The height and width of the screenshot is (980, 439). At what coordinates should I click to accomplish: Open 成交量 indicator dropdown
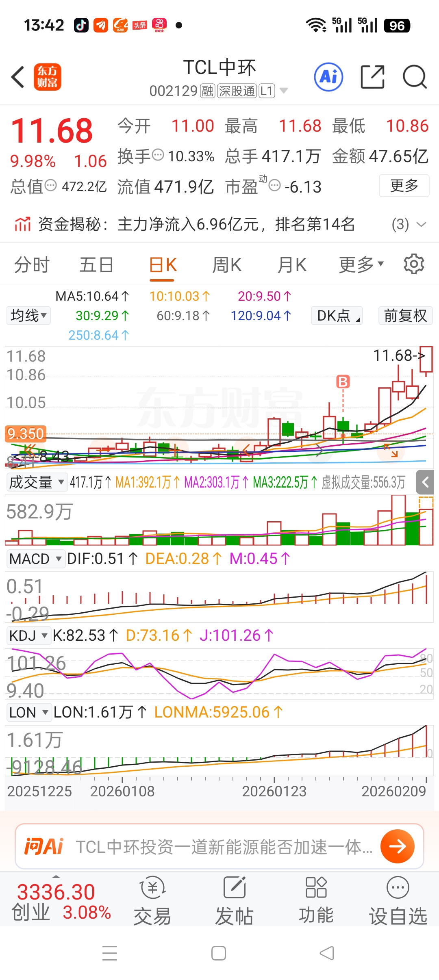coord(37,482)
